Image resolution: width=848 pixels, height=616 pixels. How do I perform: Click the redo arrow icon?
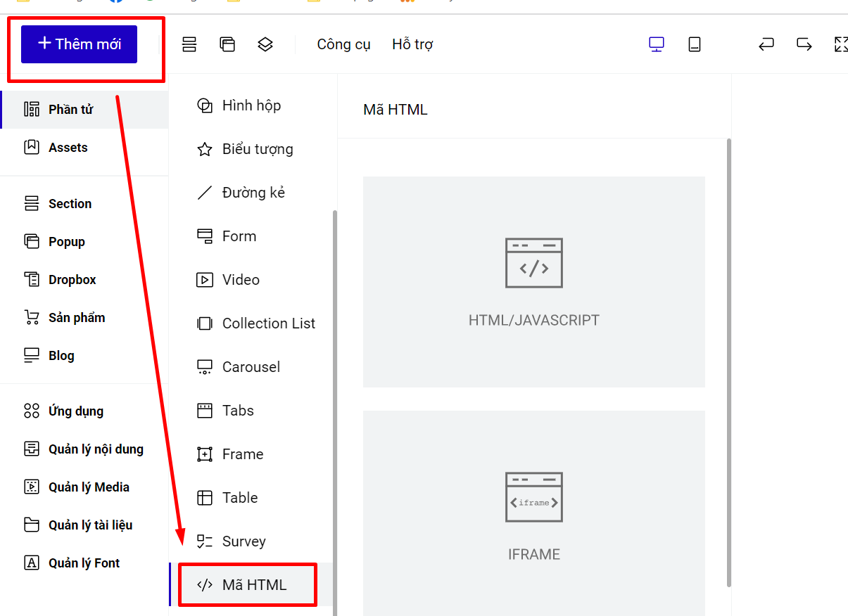pos(804,44)
